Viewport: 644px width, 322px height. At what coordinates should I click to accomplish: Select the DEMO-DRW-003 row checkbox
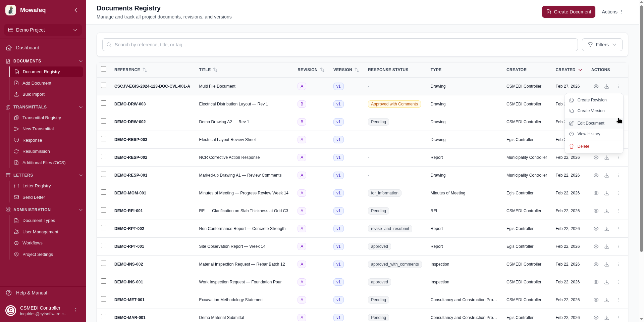[104, 103]
